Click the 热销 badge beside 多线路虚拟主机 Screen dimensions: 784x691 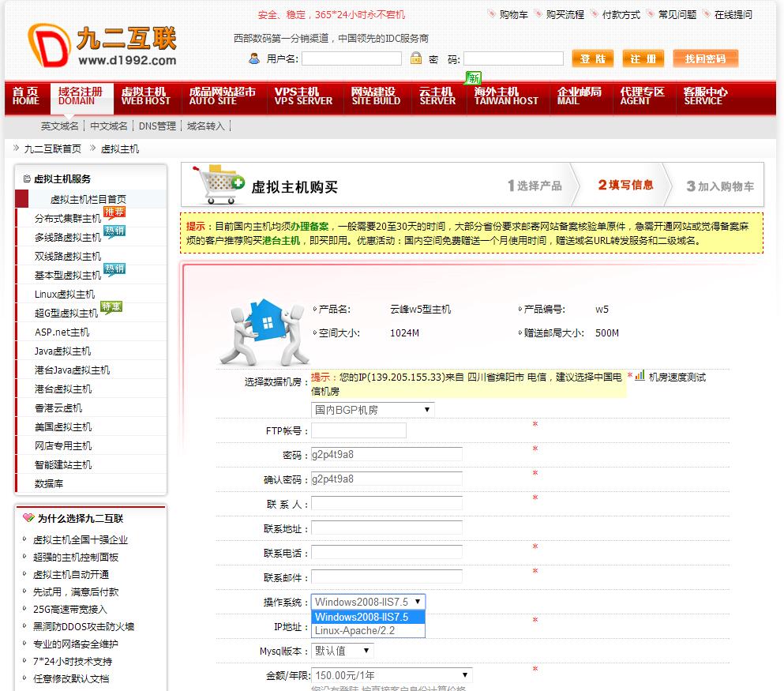[x=113, y=228]
